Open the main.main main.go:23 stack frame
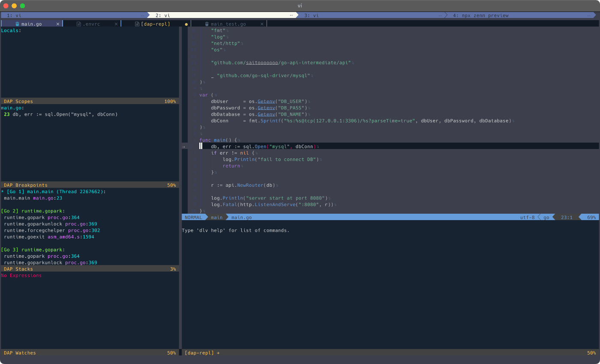 pos(33,198)
